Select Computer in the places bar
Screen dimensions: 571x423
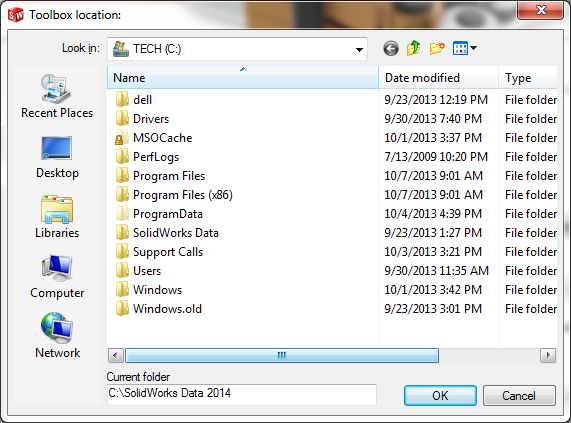click(x=57, y=277)
